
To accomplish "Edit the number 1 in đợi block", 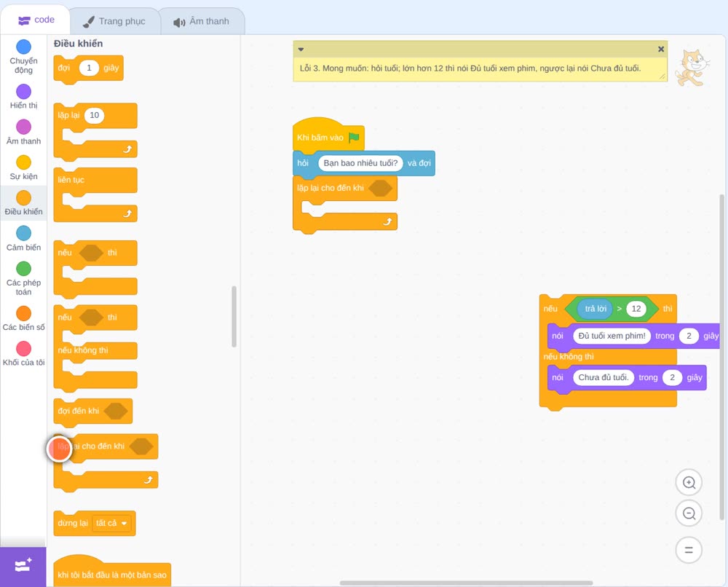I will point(89,68).
